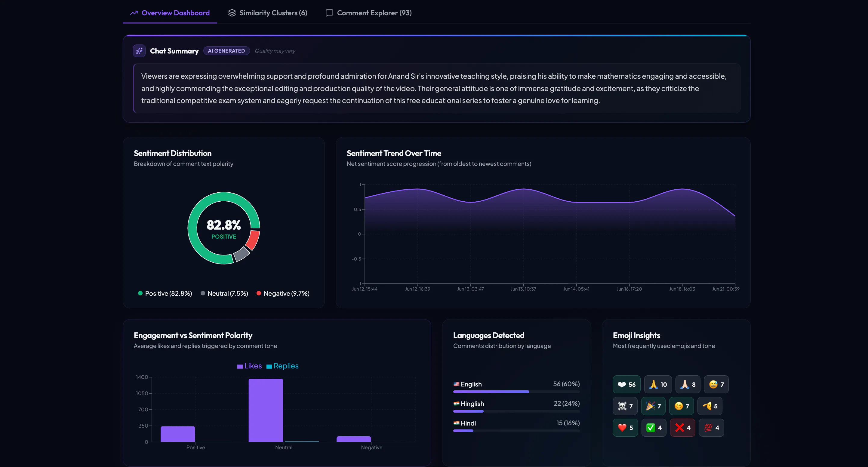
Task: Click the 'Sentiment Distribution' heading
Action: pos(173,153)
